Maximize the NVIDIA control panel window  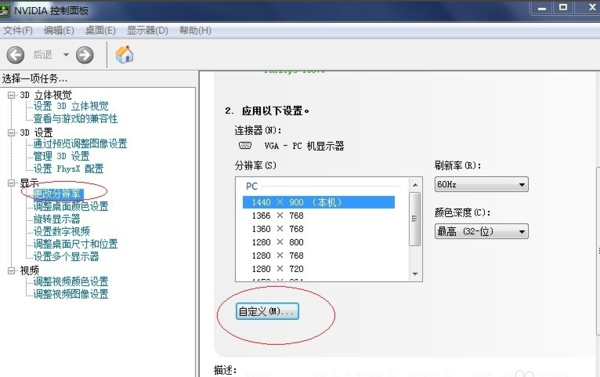563,7
